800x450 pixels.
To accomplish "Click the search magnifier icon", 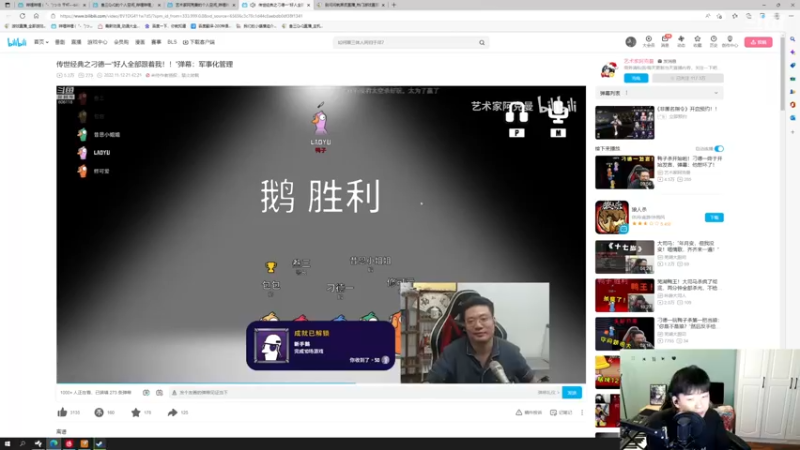I will tap(482, 42).
